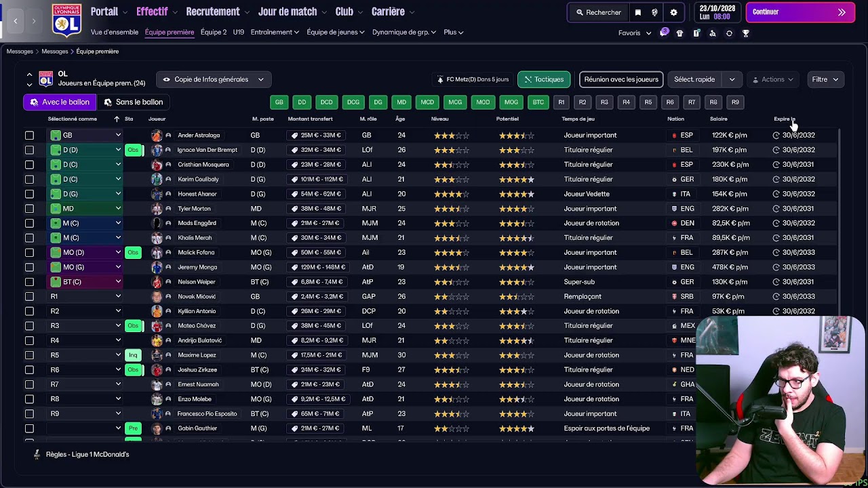The image size is (868, 488).
Task: Click the down arrow below OL team name
Action: (x=29, y=85)
